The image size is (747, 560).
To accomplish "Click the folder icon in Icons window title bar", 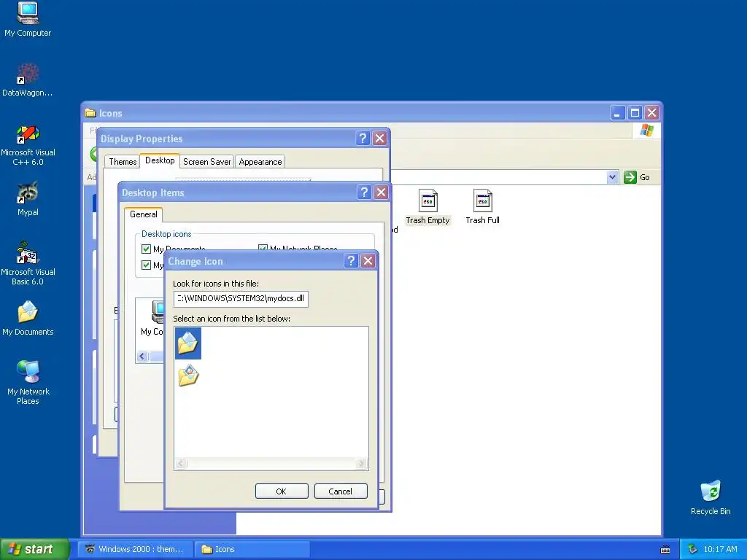I will coord(90,113).
